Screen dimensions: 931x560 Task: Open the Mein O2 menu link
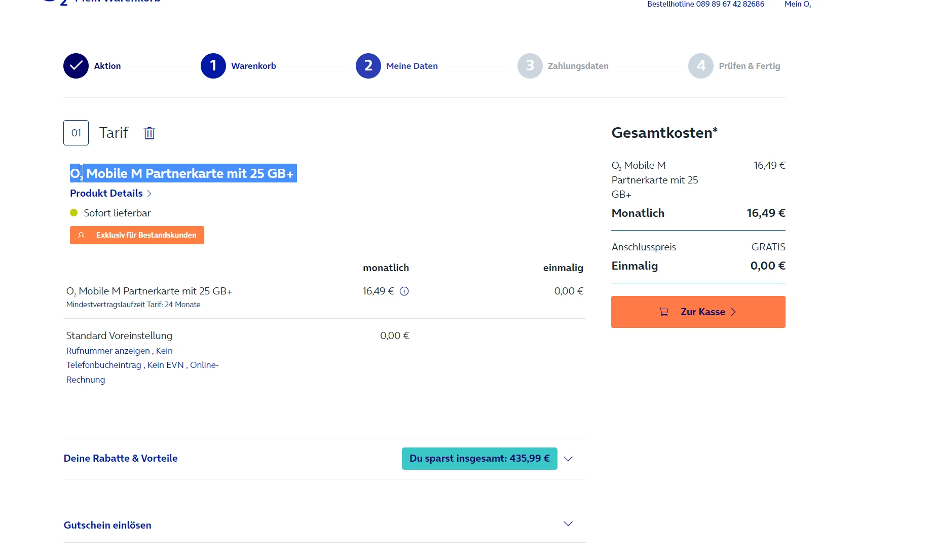(798, 4)
